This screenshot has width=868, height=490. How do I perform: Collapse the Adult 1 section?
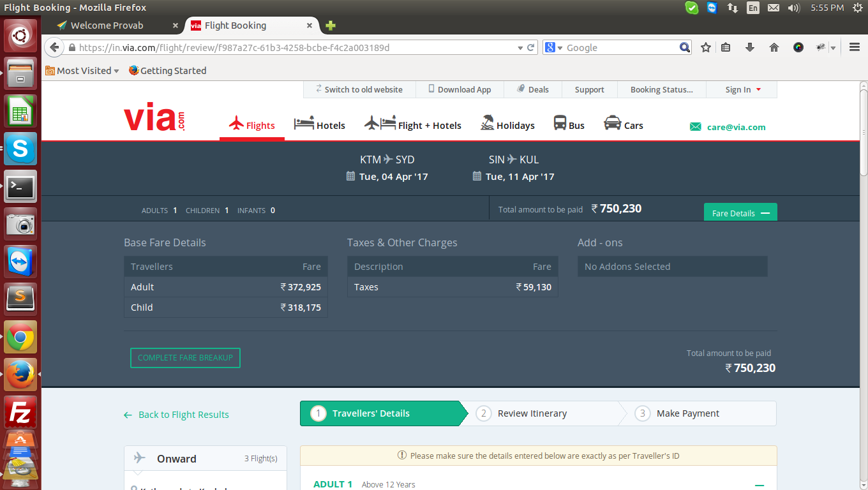(759, 485)
